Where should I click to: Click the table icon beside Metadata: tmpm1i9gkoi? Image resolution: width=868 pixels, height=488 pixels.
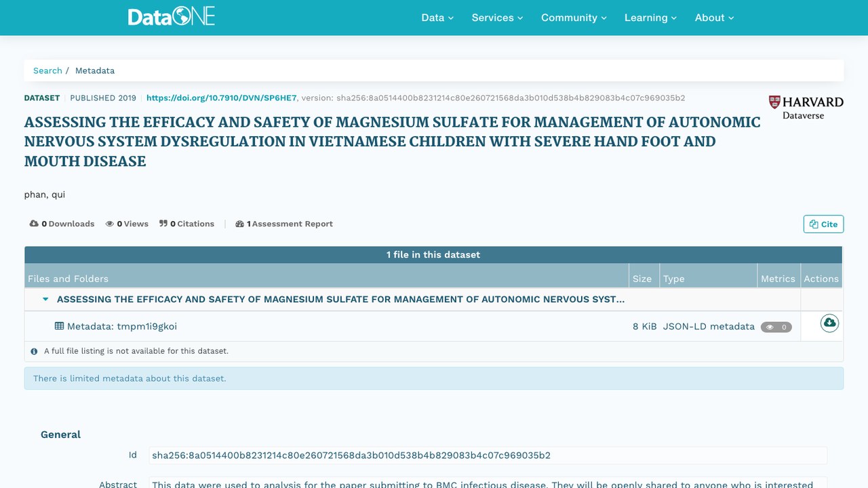pos(59,326)
